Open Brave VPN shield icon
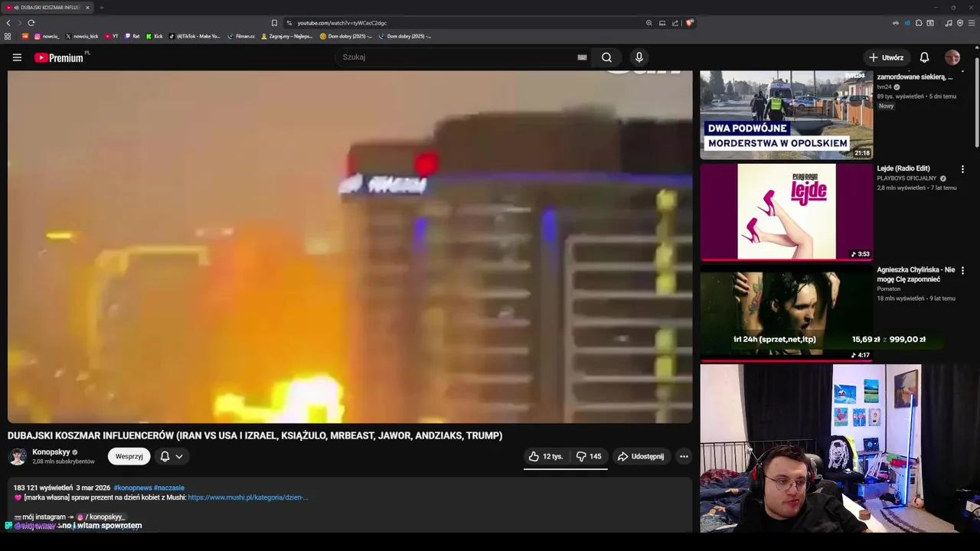Screen dimensions: 980x551 [x=960, y=23]
